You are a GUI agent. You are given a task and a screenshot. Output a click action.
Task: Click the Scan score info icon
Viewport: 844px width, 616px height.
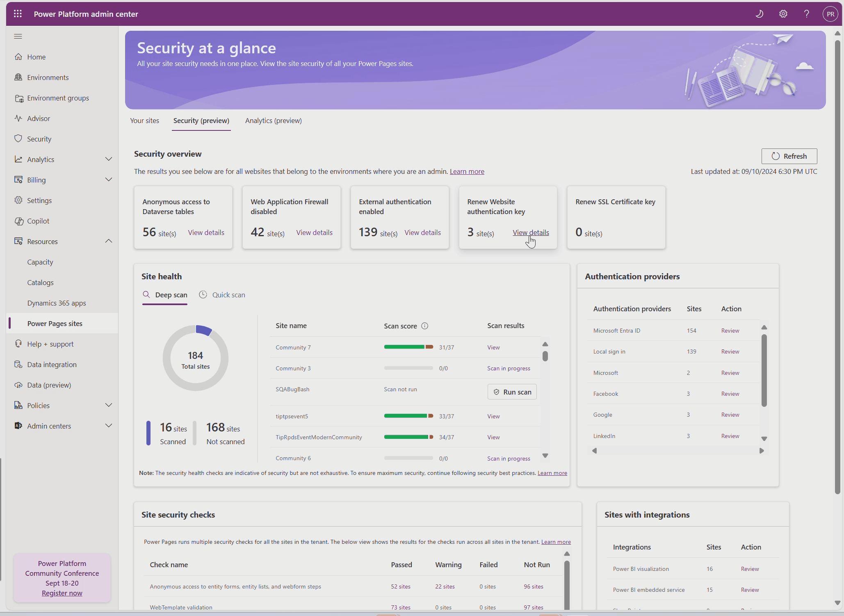point(425,326)
